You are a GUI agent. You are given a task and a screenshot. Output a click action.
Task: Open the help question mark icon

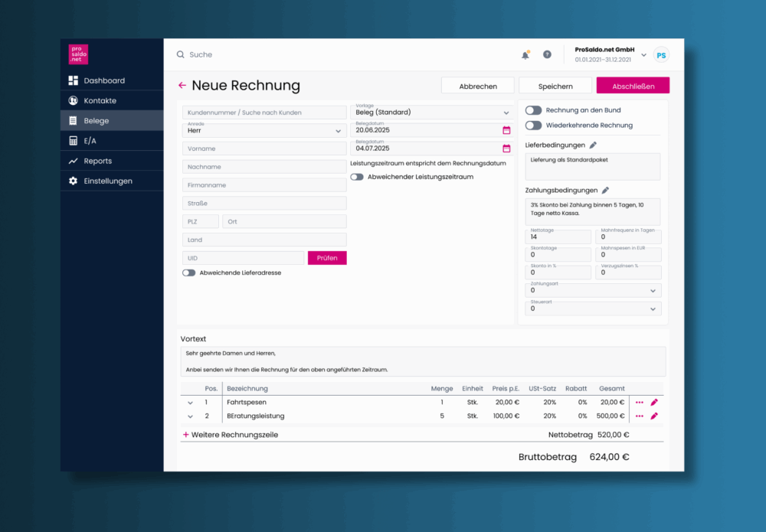click(x=547, y=55)
